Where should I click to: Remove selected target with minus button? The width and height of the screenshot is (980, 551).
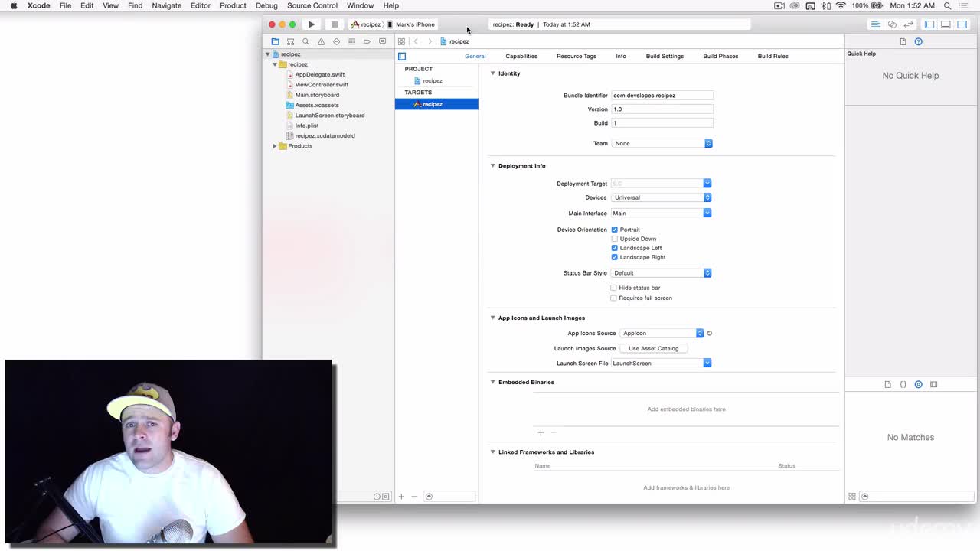click(414, 497)
